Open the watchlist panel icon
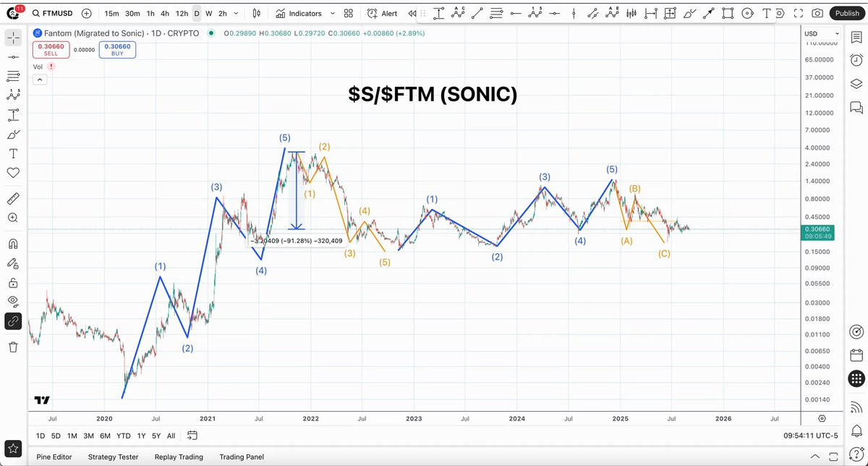868x466 pixels. tap(856, 38)
